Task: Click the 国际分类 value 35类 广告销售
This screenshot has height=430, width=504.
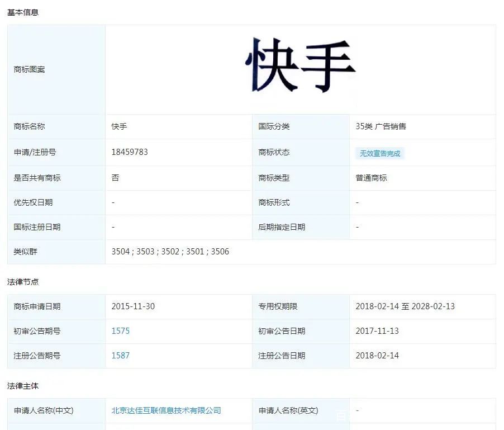Action: (381, 126)
